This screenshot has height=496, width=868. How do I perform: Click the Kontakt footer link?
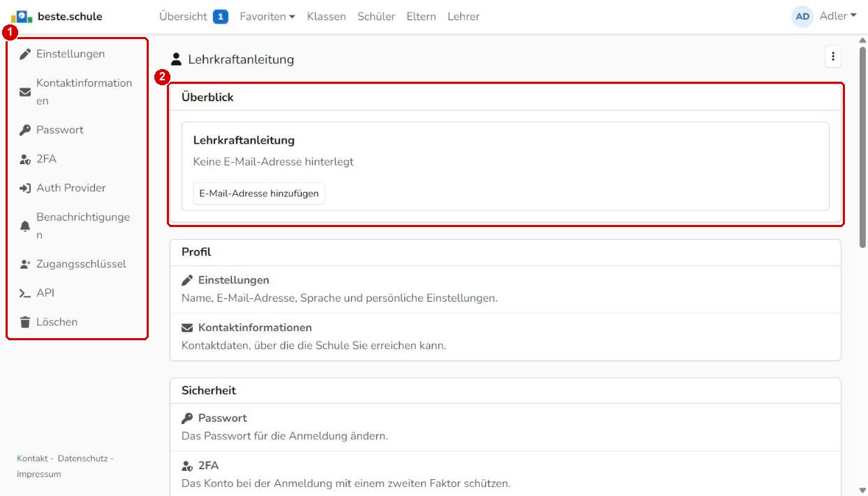[x=32, y=458]
